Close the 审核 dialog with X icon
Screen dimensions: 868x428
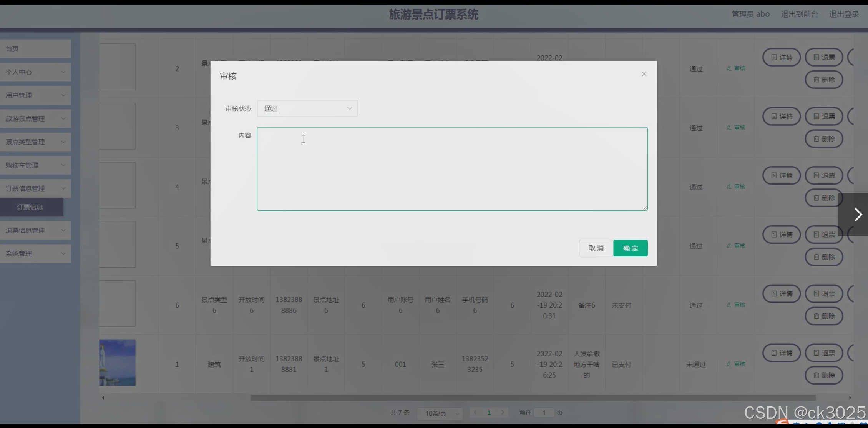pyautogui.click(x=644, y=74)
